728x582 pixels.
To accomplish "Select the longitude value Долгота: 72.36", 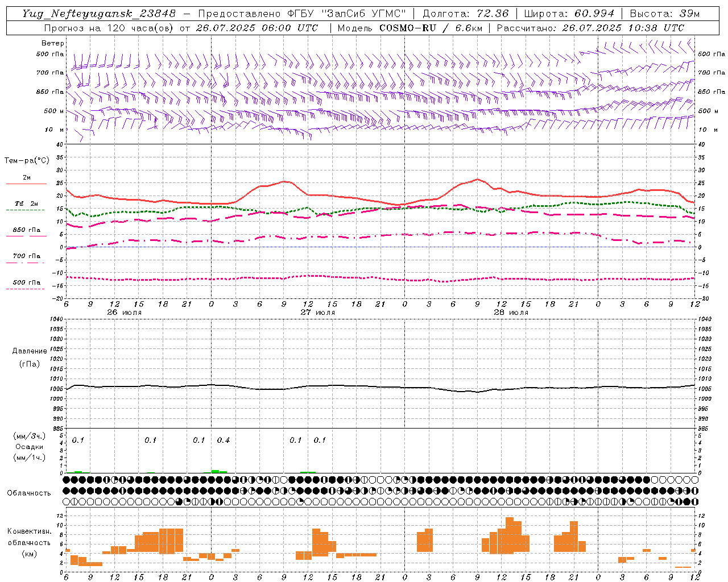I will pyautogui.click(x=465, y=14).
